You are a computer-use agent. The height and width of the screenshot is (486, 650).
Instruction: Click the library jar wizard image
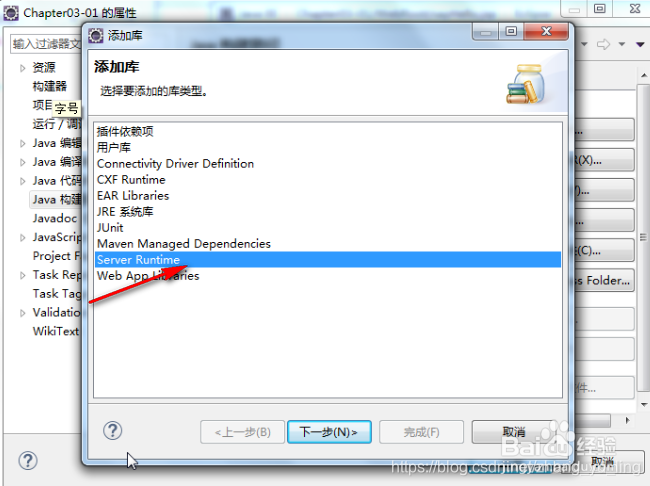coord(526,84)
